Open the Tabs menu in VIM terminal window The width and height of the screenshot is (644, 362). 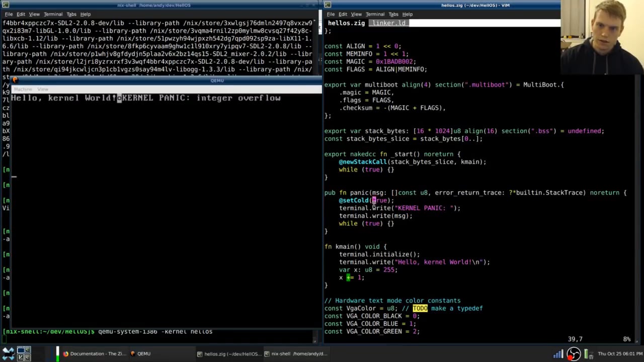click(393, 14)
